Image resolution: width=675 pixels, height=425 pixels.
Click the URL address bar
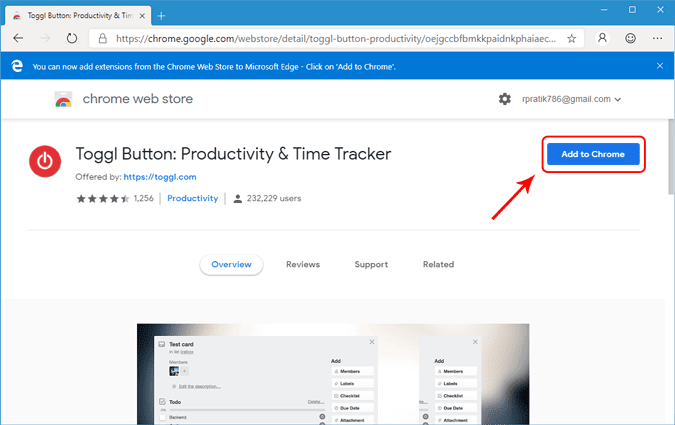(336, 39)
